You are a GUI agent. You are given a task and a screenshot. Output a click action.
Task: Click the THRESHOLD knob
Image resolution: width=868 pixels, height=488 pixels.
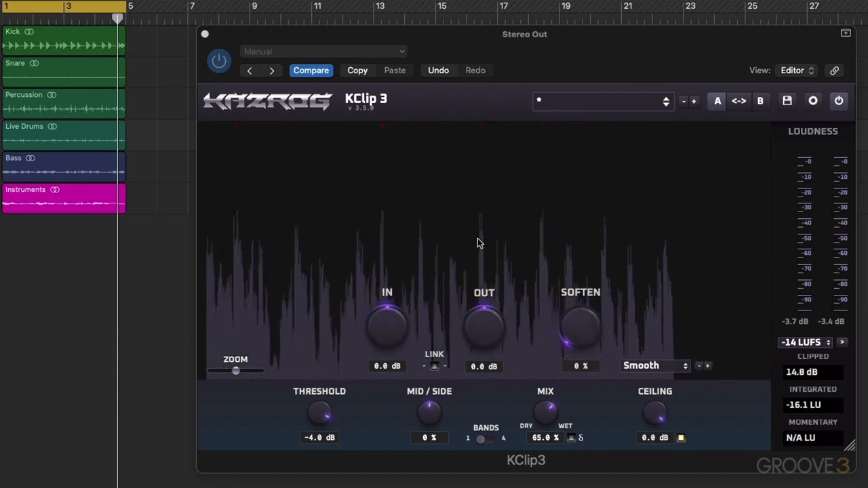pyautogui.click(x=319, y=412)
